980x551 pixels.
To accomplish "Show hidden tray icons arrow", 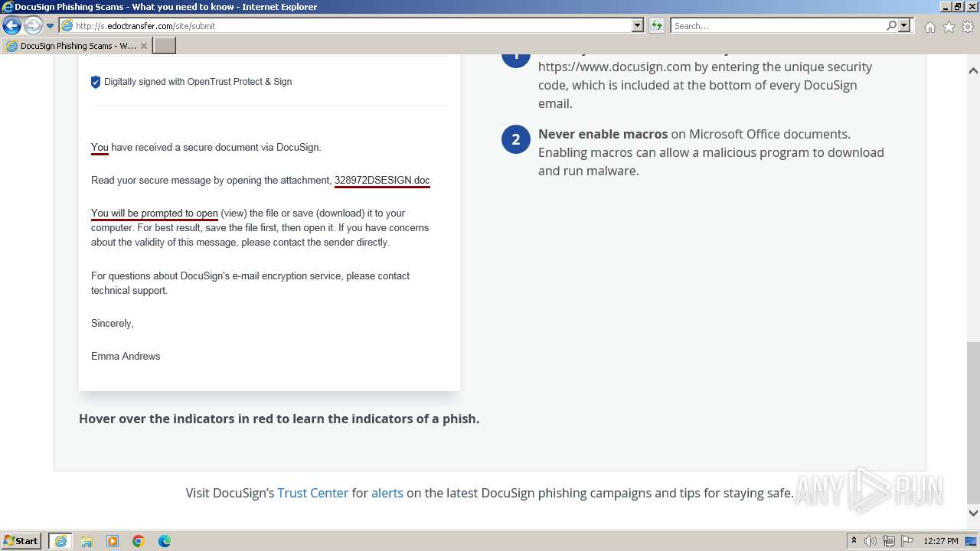I will coord(854,541).
